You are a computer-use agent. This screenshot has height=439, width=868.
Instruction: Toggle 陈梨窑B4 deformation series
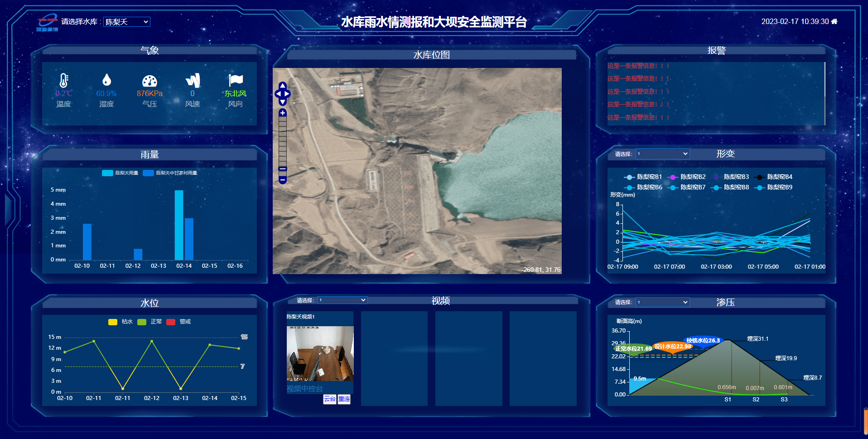pyautogui.click(x=773, y=177)
